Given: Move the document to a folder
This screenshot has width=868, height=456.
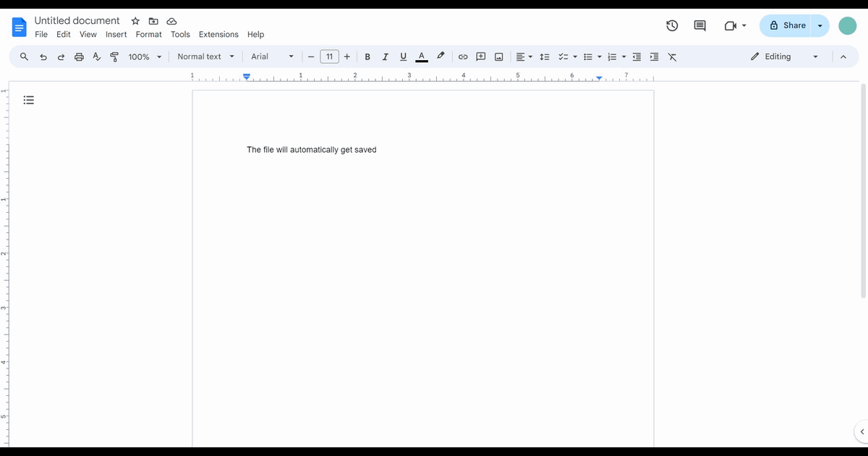Looking at the screenshot, I should pos(153,21).
